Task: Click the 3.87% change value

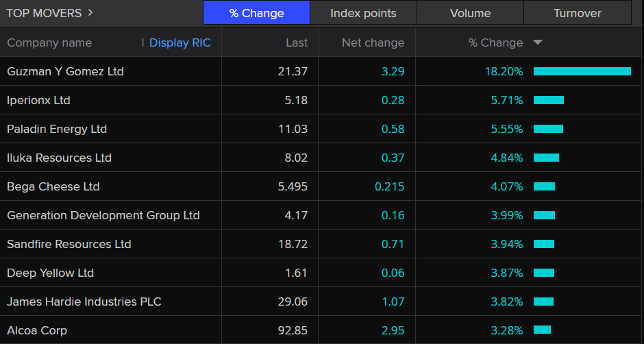Action: pos(507,273)
